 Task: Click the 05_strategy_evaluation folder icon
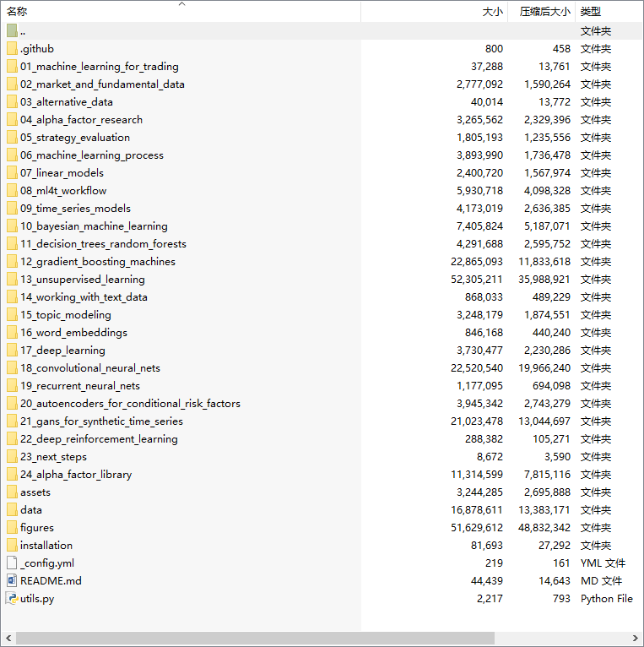click(12, 137)
